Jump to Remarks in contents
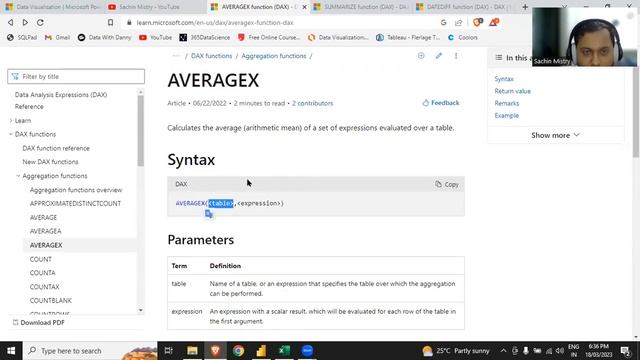The width and height of the screenshot is (640, 360). click(507, 103)
